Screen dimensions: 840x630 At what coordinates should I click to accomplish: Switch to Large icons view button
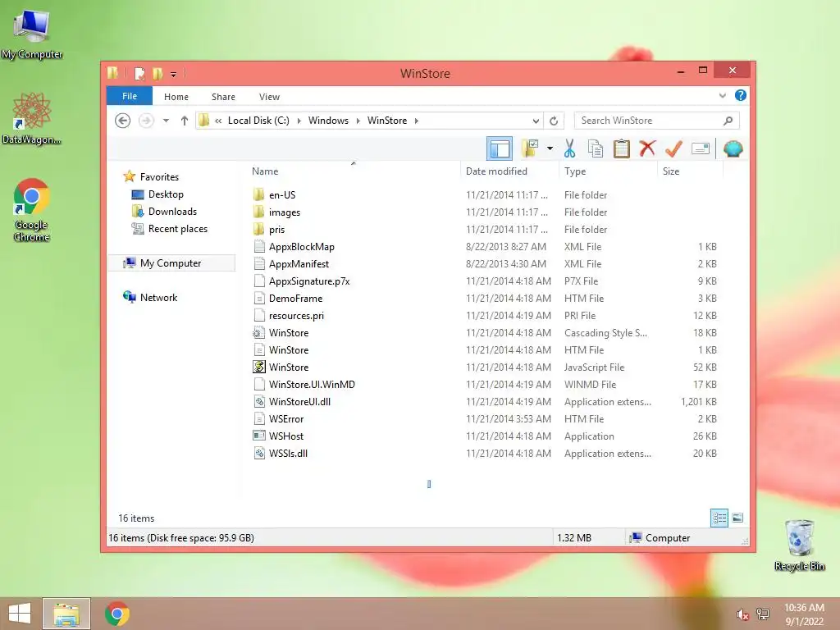click(737, 518)
